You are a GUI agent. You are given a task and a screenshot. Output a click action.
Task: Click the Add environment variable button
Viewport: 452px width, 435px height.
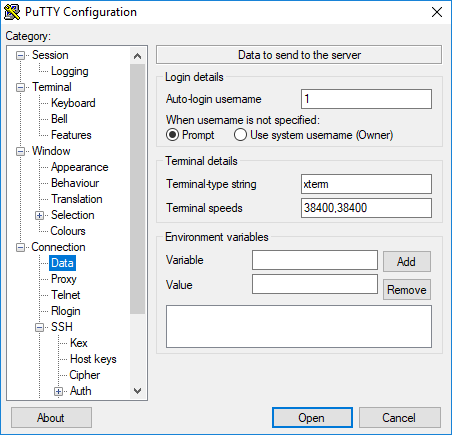[407, 262]
